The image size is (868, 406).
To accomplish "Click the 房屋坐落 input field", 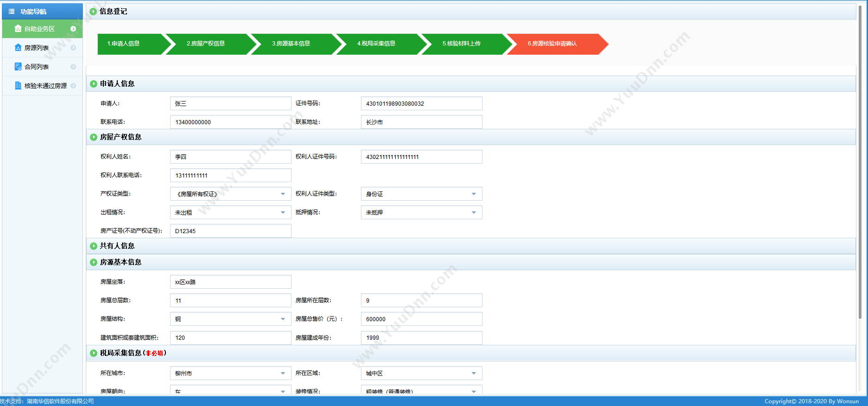I will [231, 282].
